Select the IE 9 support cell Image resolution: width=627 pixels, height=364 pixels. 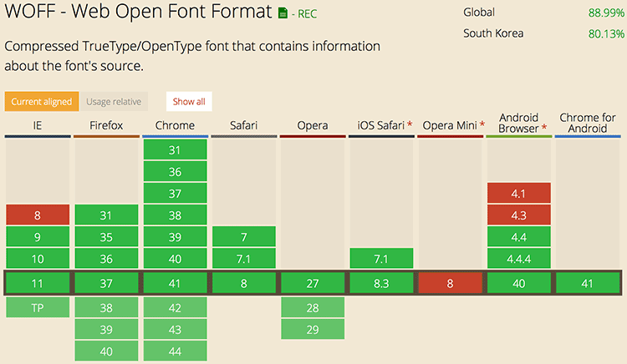[38, 237]
